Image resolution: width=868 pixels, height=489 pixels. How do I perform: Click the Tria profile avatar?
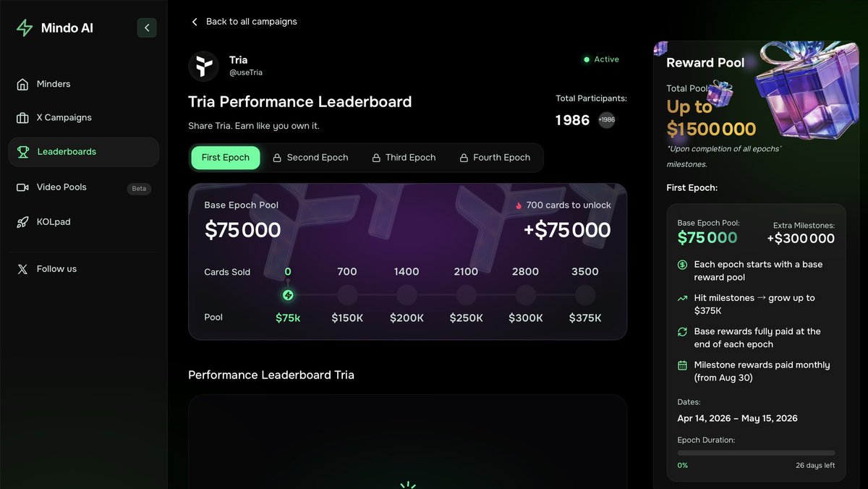pos(203,66)
